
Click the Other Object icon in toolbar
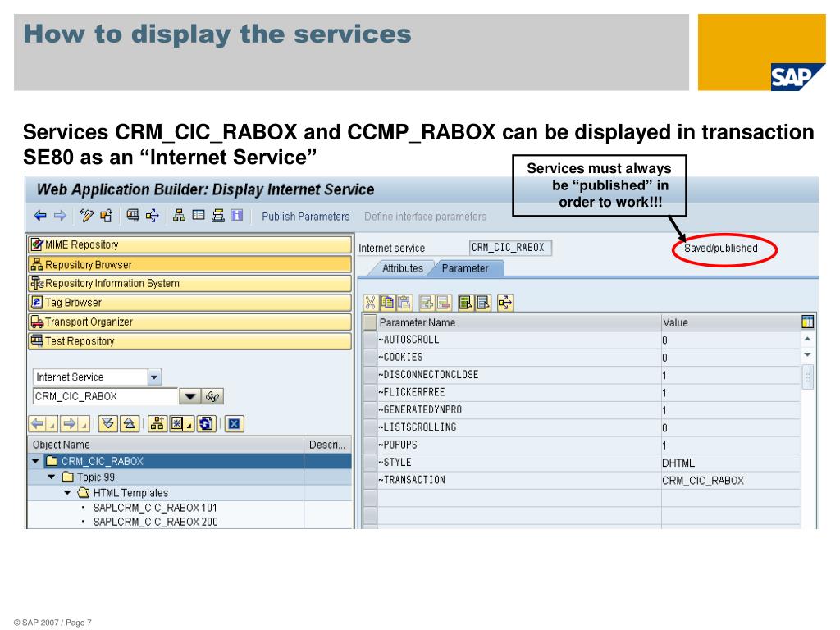tap(106, 216)
